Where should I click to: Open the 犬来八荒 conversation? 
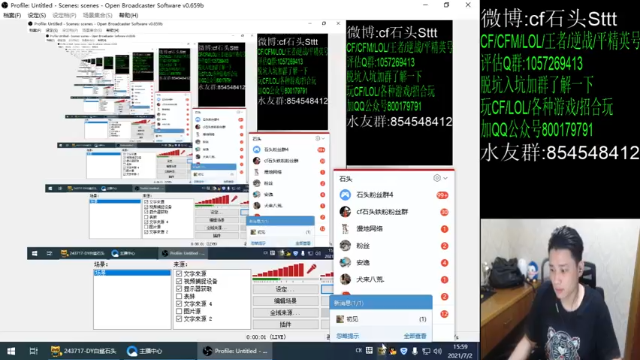394,279
